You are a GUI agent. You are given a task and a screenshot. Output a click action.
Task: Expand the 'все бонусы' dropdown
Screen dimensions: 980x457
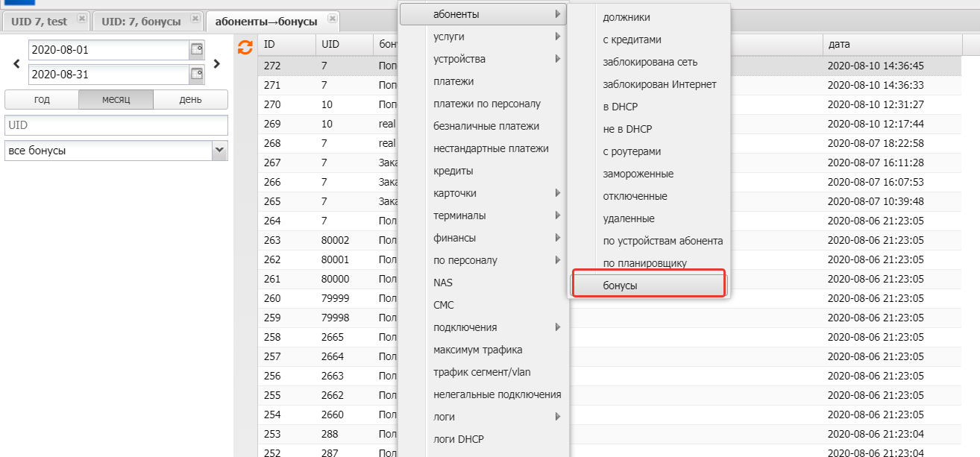pos(219,151)
